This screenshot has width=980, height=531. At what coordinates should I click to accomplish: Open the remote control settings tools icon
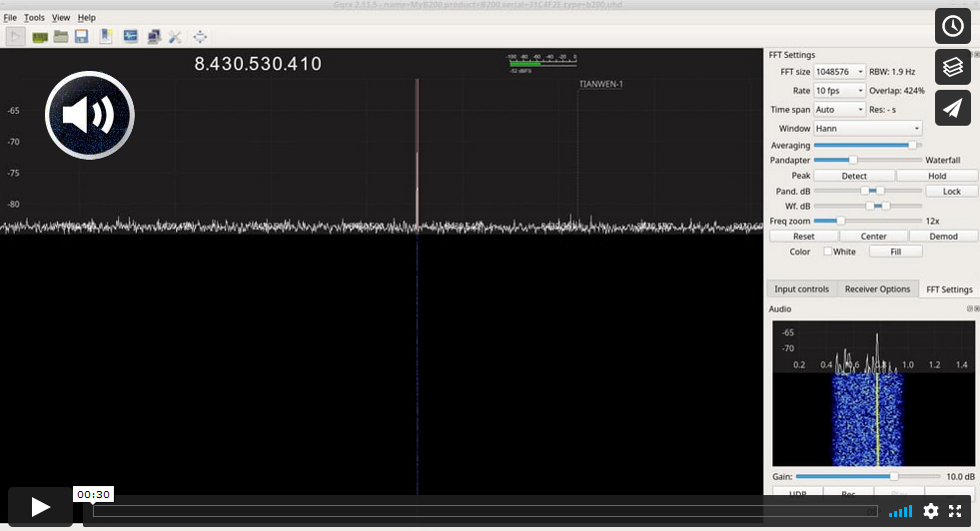tap(175, 37)
